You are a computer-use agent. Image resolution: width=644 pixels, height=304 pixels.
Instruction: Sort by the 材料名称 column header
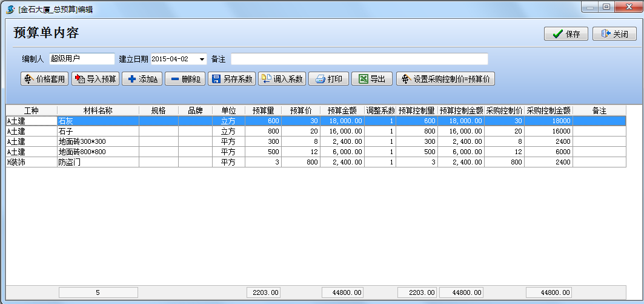pyautogui.click(x=98, y=110)
